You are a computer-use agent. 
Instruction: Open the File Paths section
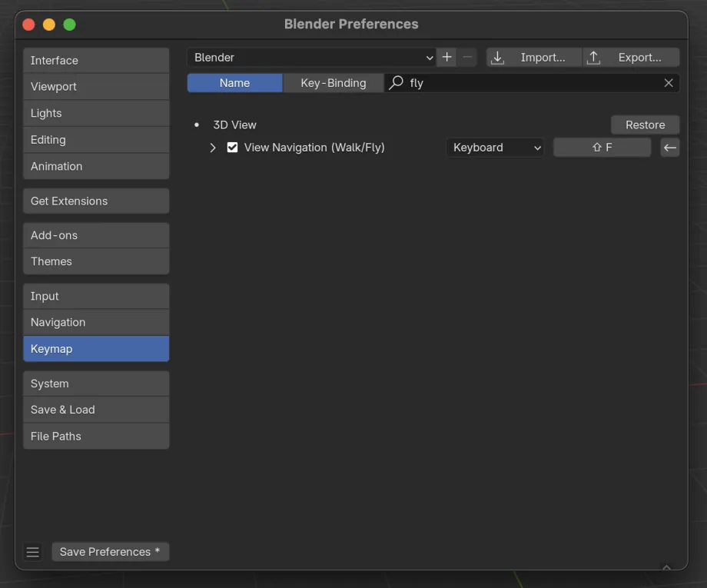click(96, 436)
